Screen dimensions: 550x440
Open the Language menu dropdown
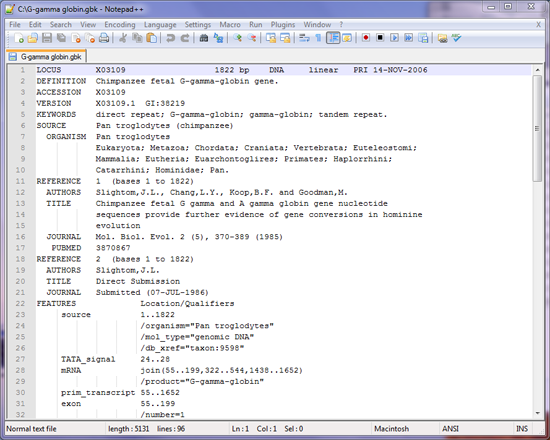160,25
